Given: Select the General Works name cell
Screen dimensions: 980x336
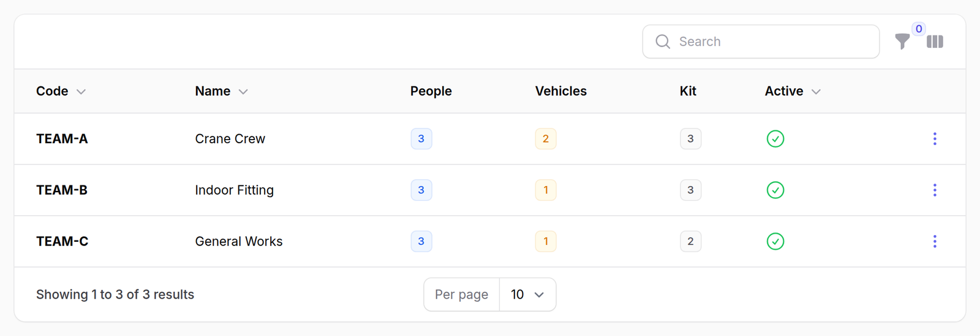Looking at the screenshot, I should click(x=239, y=242).
